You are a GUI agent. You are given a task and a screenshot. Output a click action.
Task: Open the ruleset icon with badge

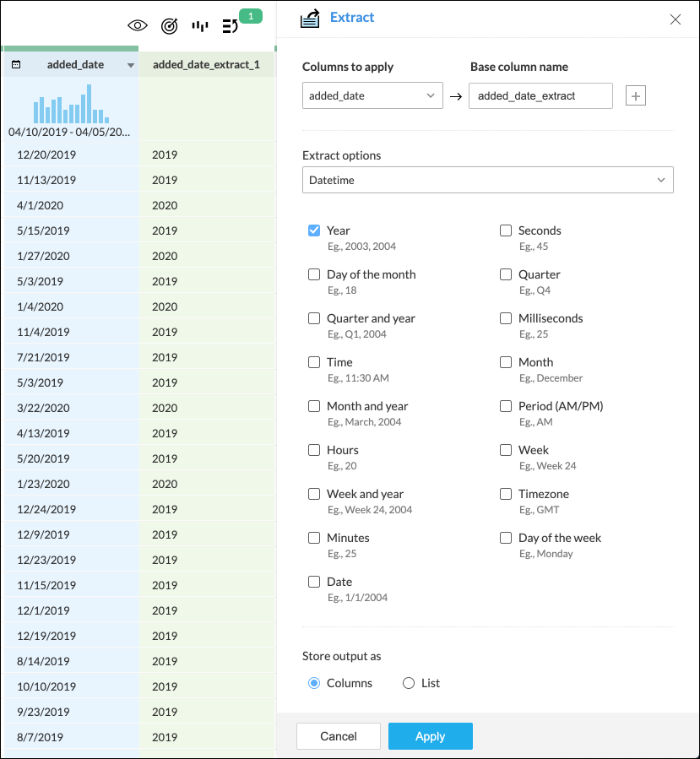point(231,25)
